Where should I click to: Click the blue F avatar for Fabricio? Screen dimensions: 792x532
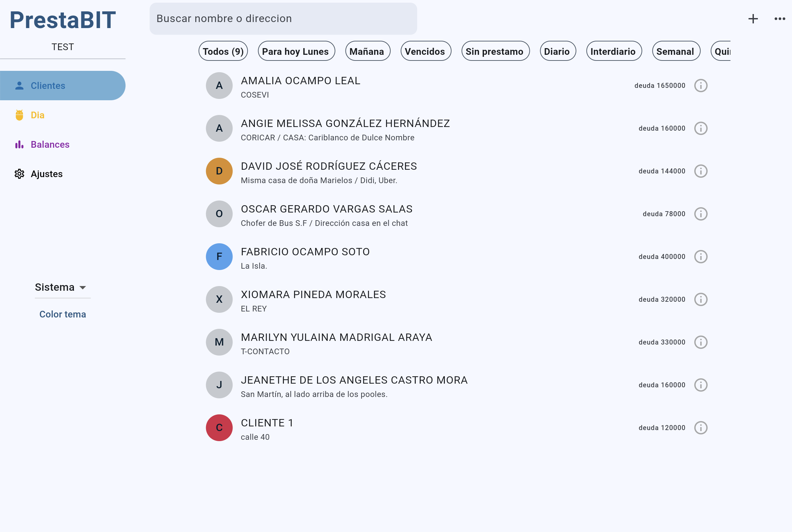(x=219, y=257)
